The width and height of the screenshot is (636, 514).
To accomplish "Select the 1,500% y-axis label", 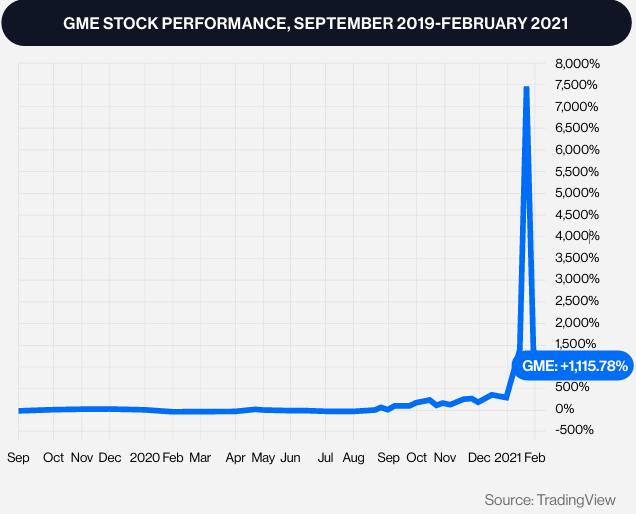I will (x=576, y=344).
